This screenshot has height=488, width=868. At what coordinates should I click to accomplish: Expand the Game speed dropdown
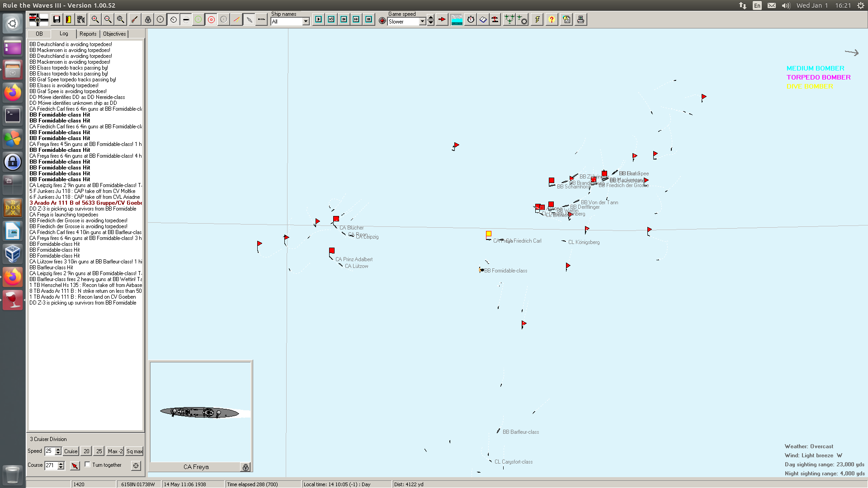pyautogui.click(x=422, y=22)
